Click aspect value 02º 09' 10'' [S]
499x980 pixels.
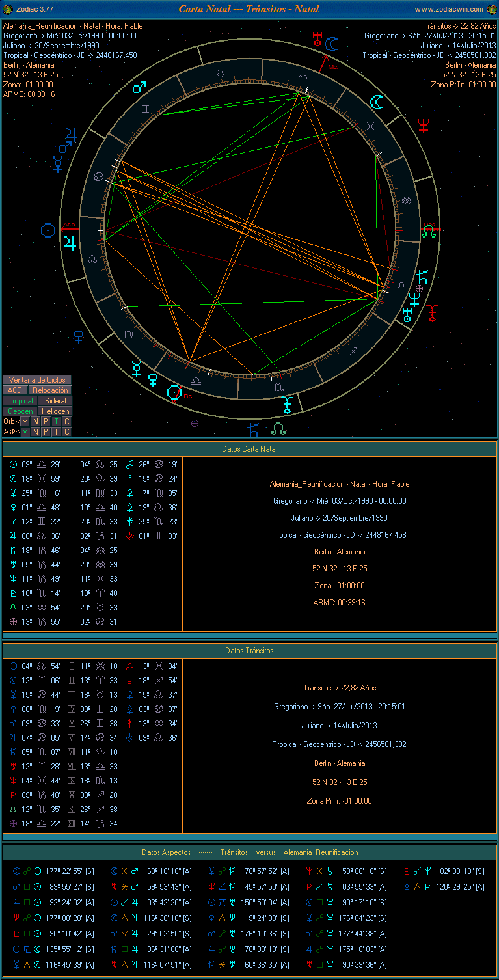(x=462, y=871)
